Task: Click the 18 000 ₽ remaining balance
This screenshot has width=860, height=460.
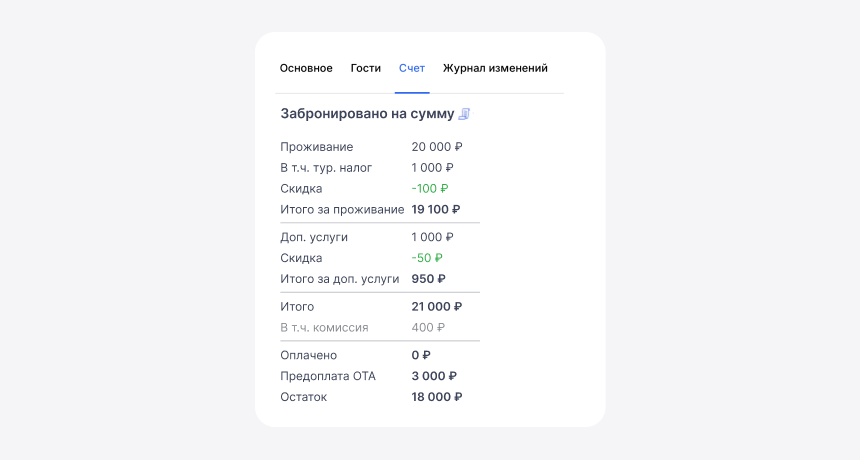Action: pos(437,397)
